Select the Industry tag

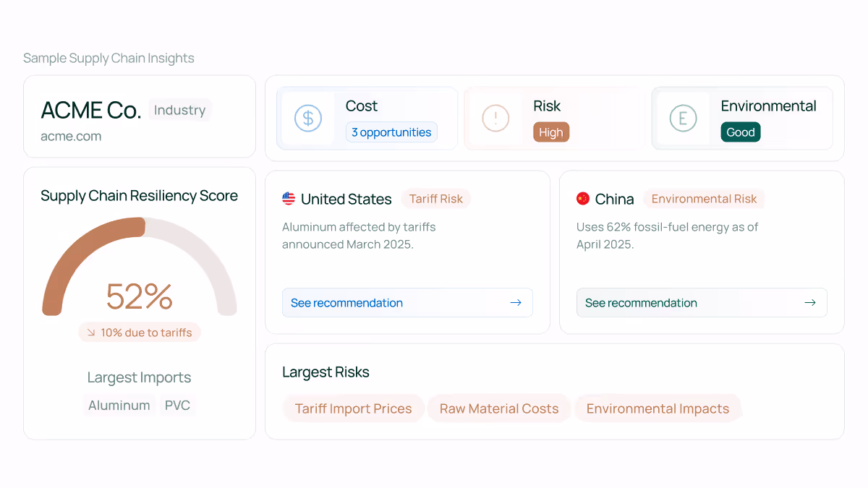pyautogui.click(x=180, y=110)
